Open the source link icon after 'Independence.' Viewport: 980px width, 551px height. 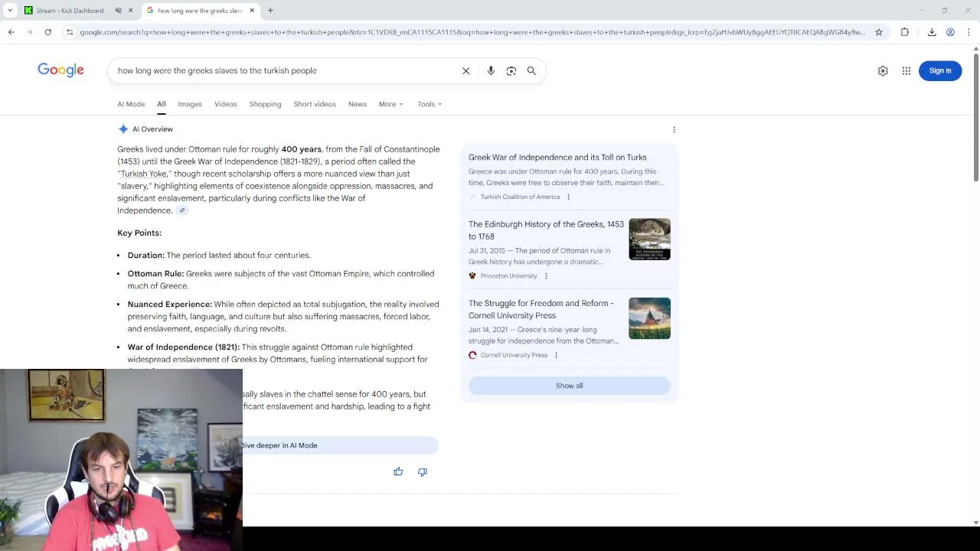pyautogui.click(x=182, y=210)
